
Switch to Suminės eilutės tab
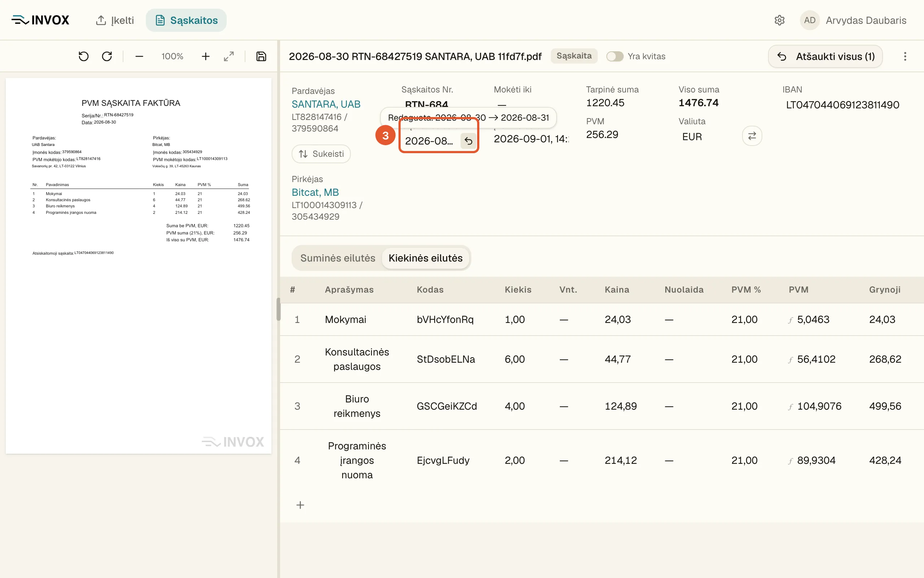click(x=337, y=258)
